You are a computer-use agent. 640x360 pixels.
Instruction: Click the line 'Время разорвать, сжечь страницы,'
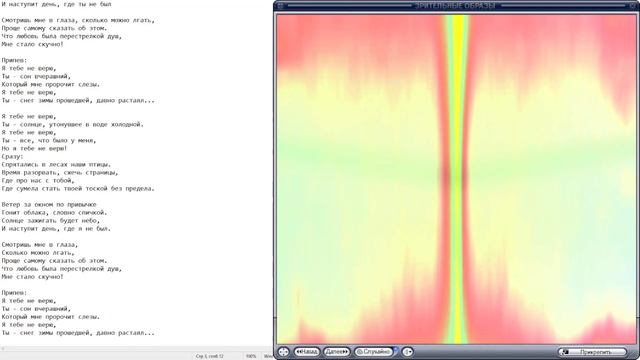click(60, 173)
